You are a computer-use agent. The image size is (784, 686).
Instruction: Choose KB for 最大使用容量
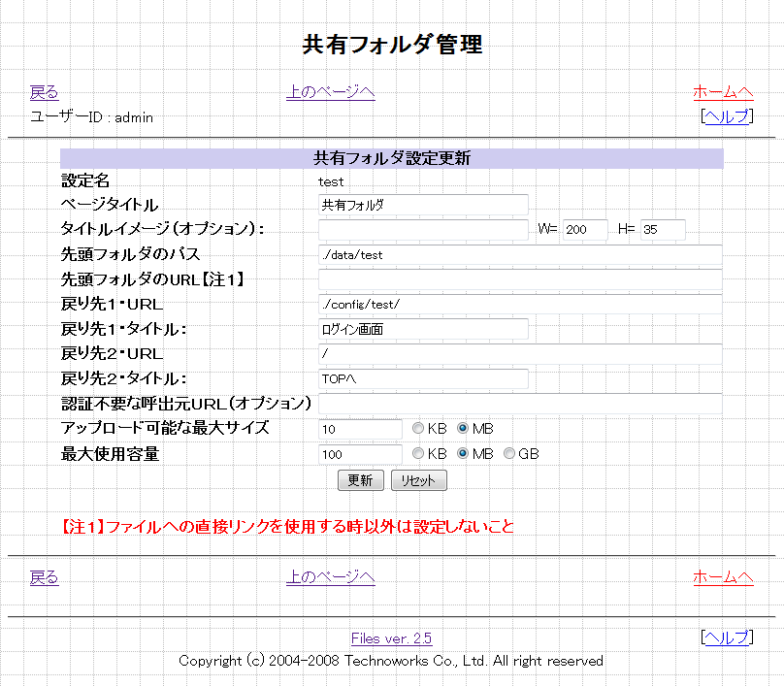coord(418,454)
